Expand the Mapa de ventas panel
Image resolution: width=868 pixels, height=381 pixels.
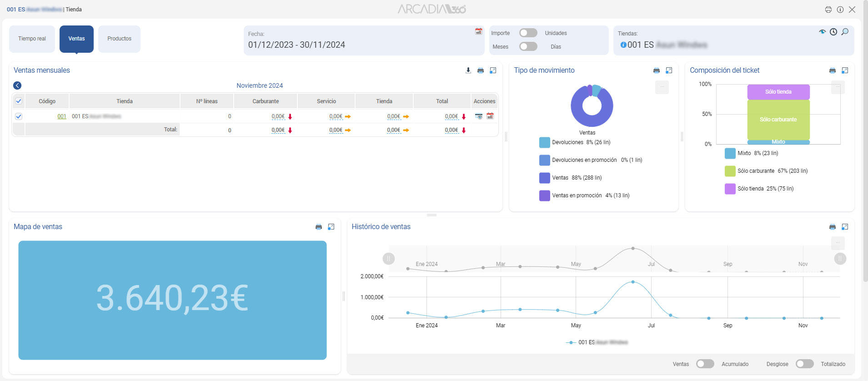tap(331, 227)
